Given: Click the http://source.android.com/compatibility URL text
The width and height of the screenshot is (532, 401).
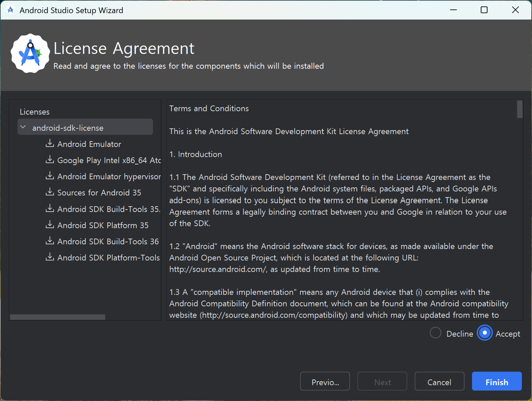Looking at the screenshot, I should [x=274, y=315].
